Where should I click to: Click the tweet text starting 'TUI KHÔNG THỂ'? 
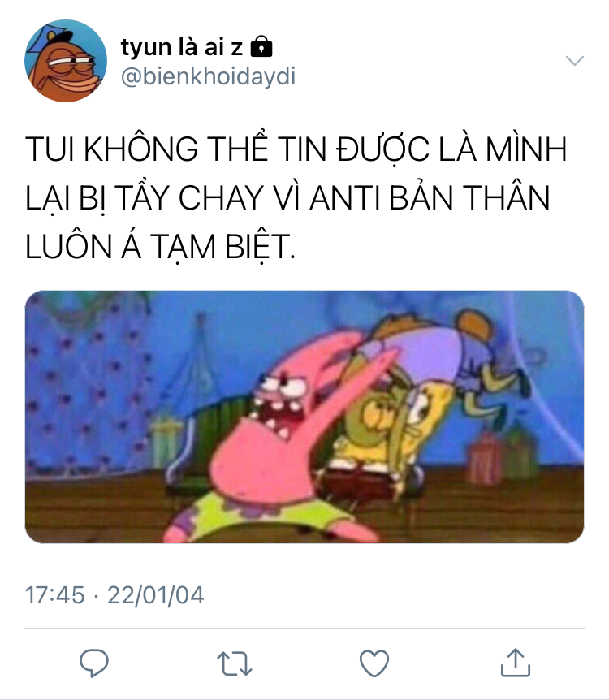(296, 198)
